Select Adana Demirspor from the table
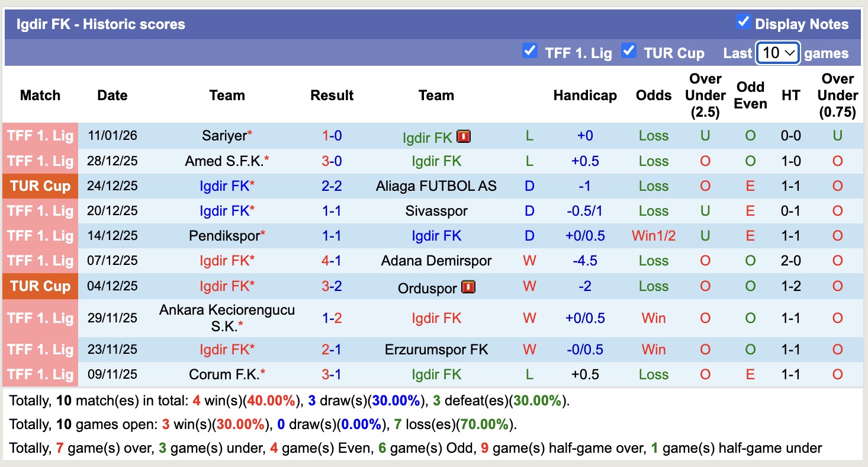The height and width of the screenshot is (467, 868). click(x=436, y=260)
